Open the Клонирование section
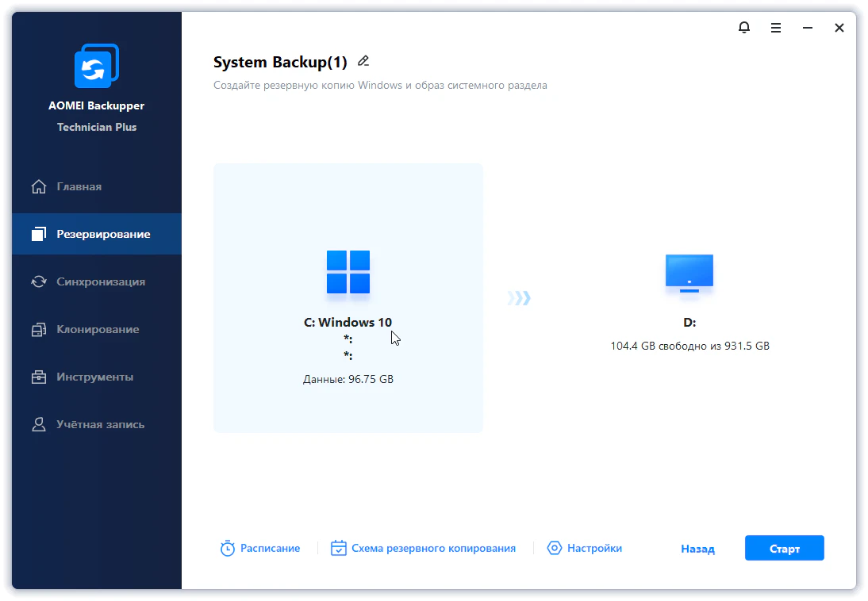 pos(97,330)
